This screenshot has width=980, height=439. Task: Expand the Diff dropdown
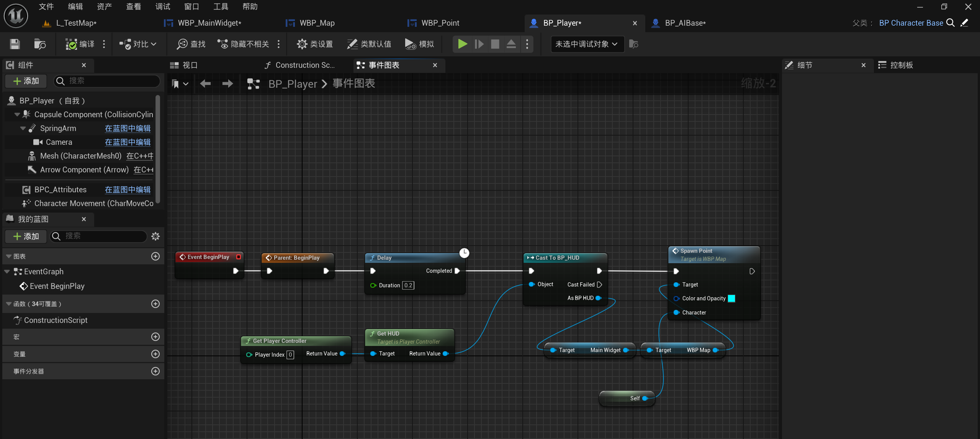coord(138,44)
